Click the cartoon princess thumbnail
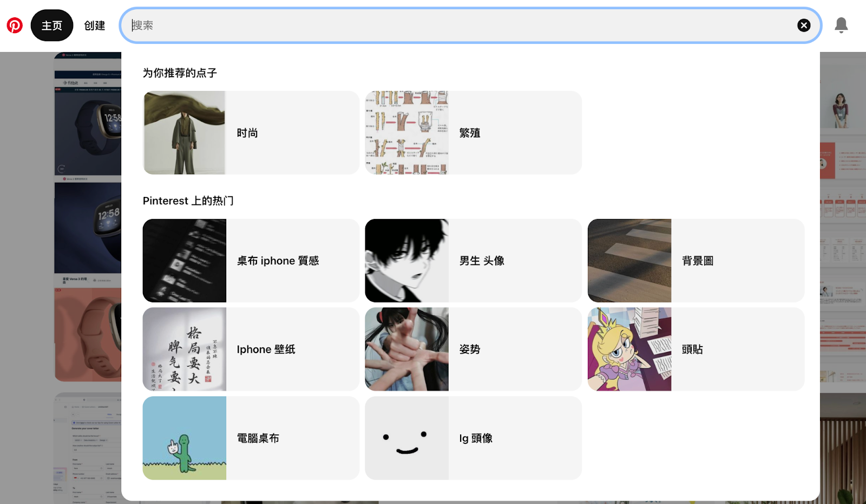Image resolution: width=866 pixels, height=504 pixels. click(x=629, y=349)
